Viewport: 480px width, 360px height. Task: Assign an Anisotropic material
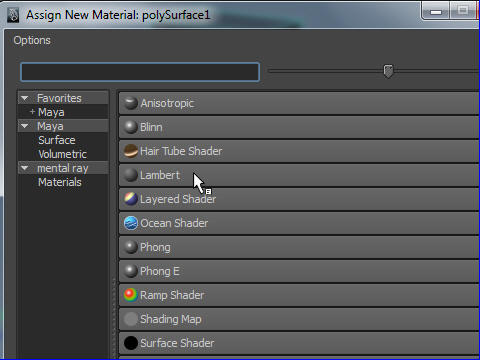tap(299, 103)
